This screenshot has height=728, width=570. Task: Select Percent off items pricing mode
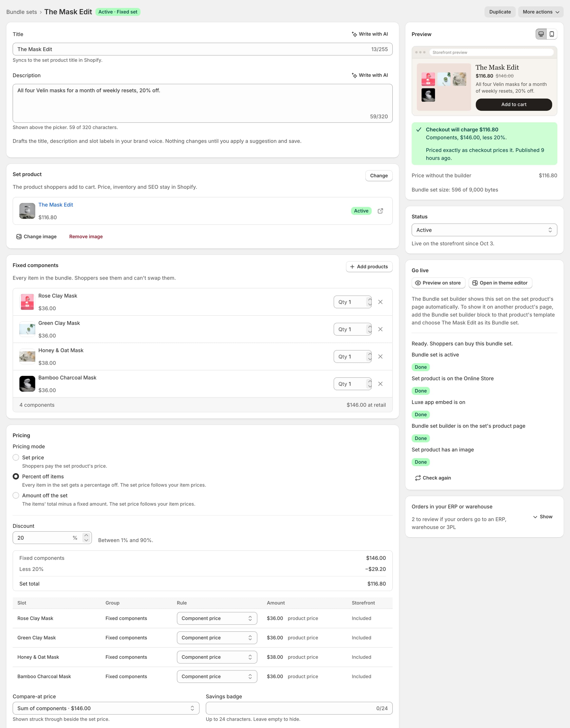[x=16, y=476]
